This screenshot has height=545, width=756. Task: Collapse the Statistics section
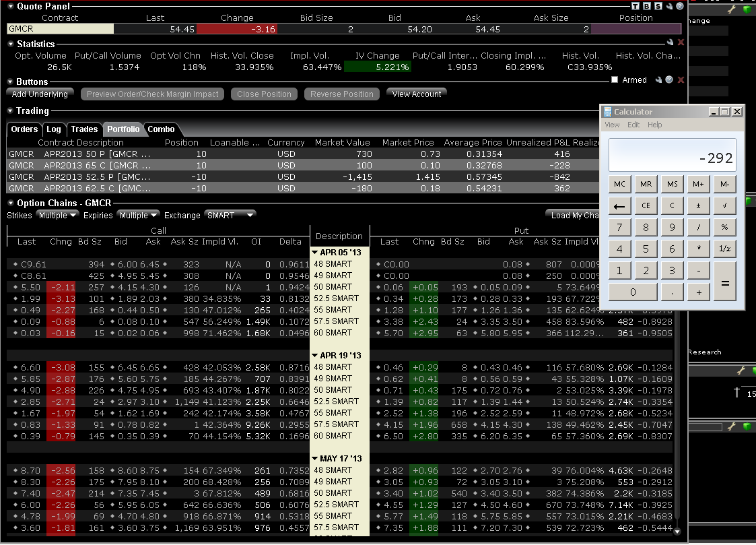click(11, 44)
